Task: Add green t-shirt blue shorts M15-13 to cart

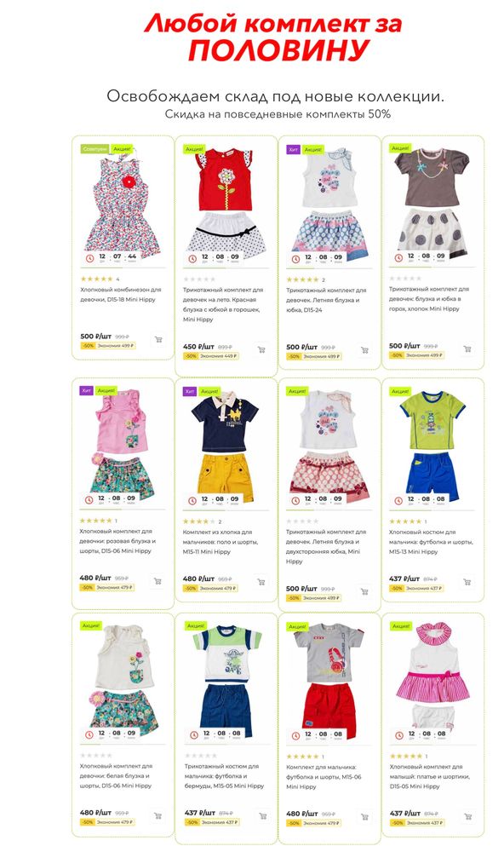Action: pos(467,582)
